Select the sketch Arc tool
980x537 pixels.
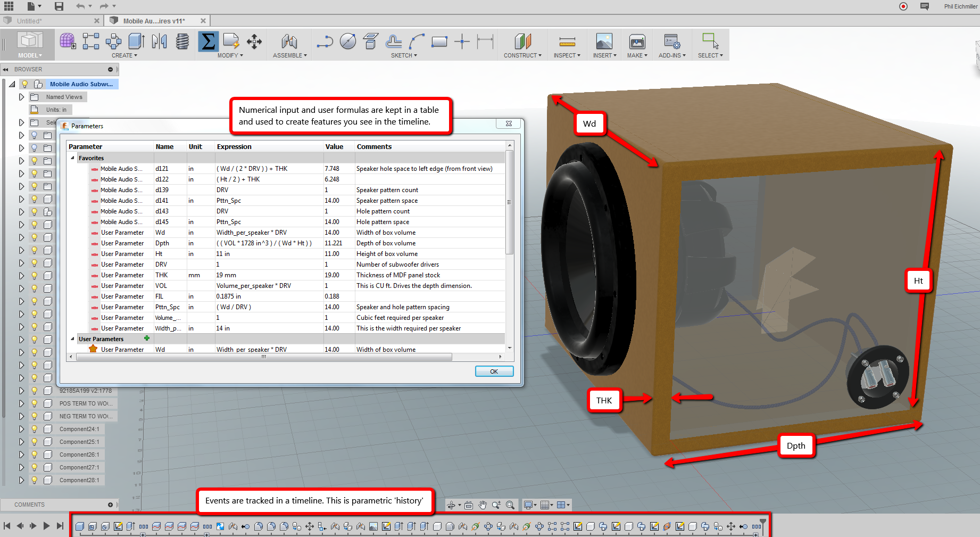(417, 41)
